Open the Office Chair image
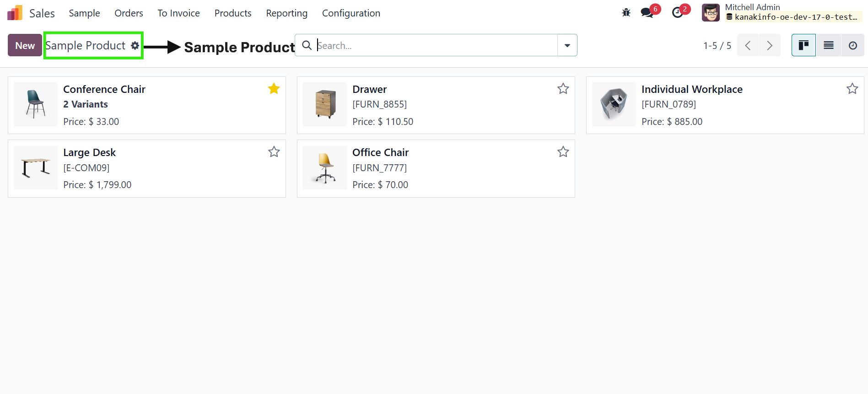 tap(325, 167)
